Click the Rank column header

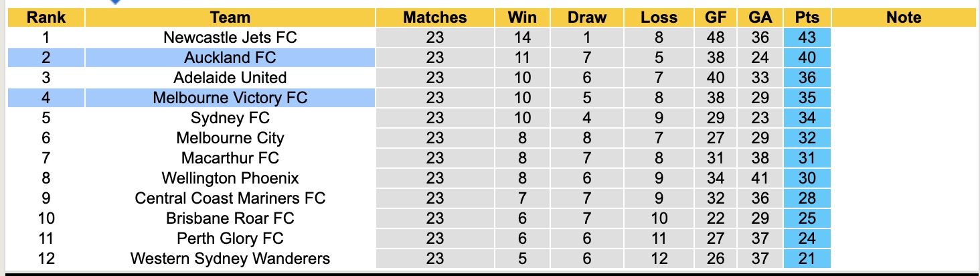pos(46,18)
